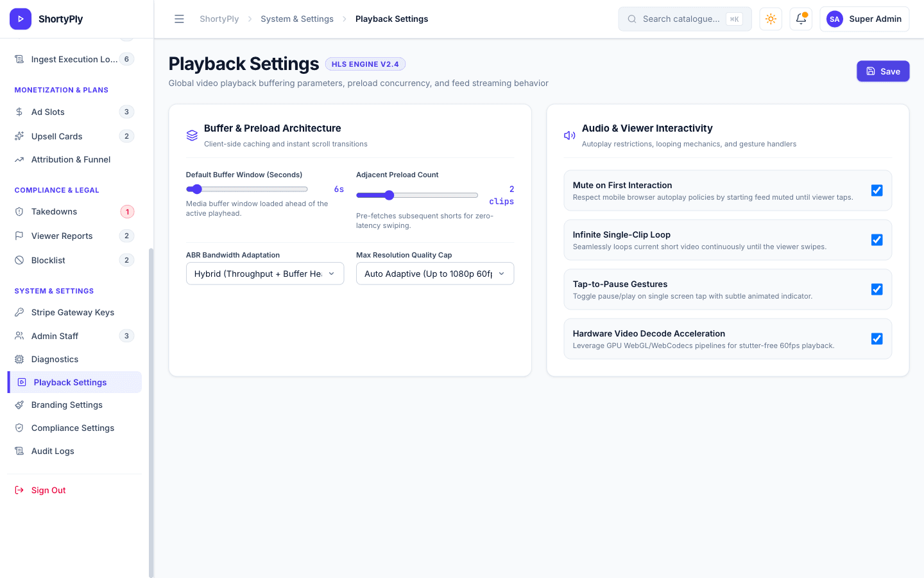Click the search magnifier icon
Screen dimensions: 924x578
point(632,19)
